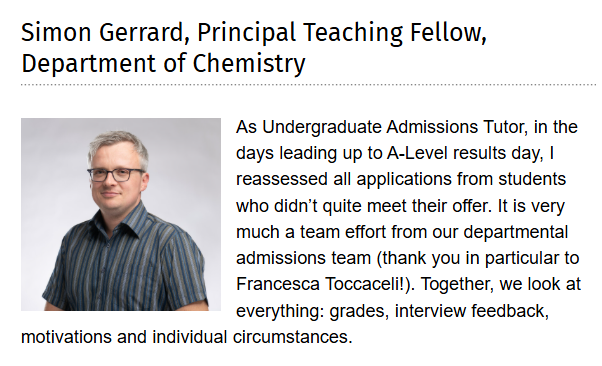Click "Principal Teaching Fellow" in the heading
This screenshot has width=602, height=366.
(x=339, y=33)
